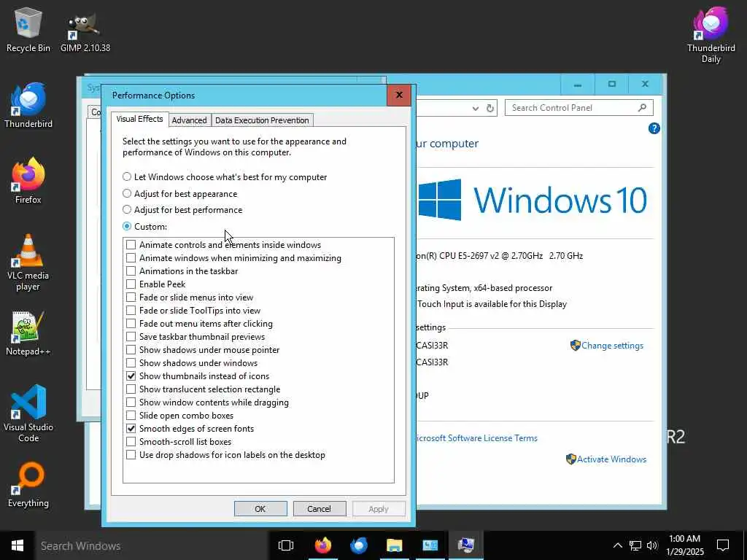Enable Animations in the taskbar
The width and height of the screenshot is (747, 560).
(131, 271)
